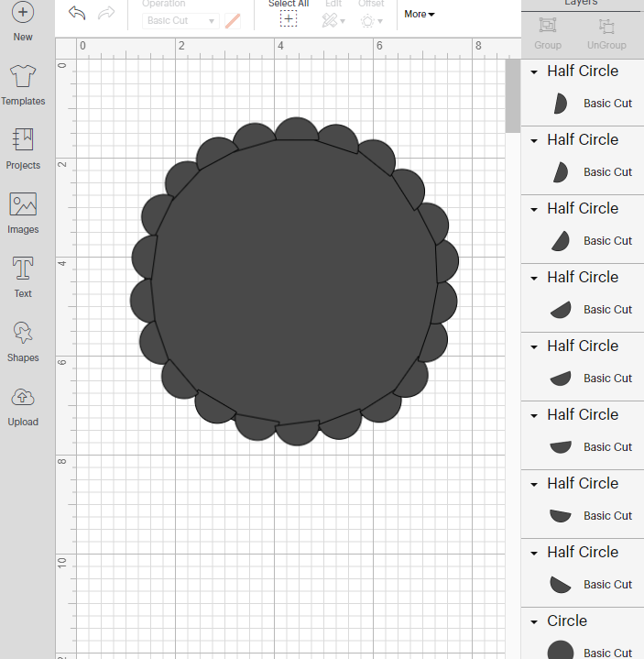Open the Basic Cut operation dropdown
644x659 pixels.
pos(180,20)
